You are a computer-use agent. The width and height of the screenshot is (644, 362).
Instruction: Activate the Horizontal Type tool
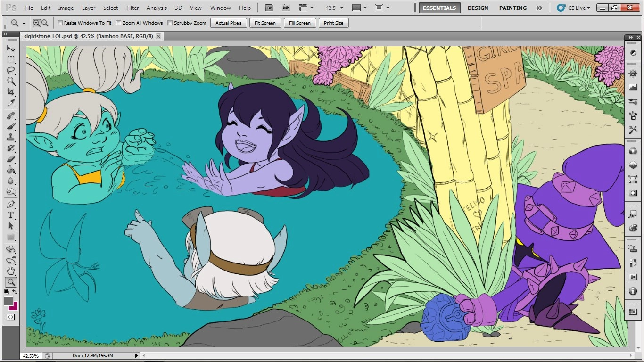pyautogui.click(x=10, y=215)
